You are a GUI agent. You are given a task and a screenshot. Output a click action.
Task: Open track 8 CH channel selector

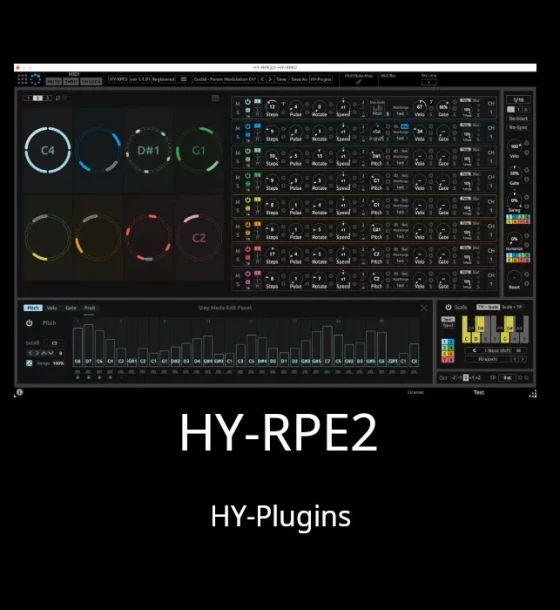pos(491,284)
